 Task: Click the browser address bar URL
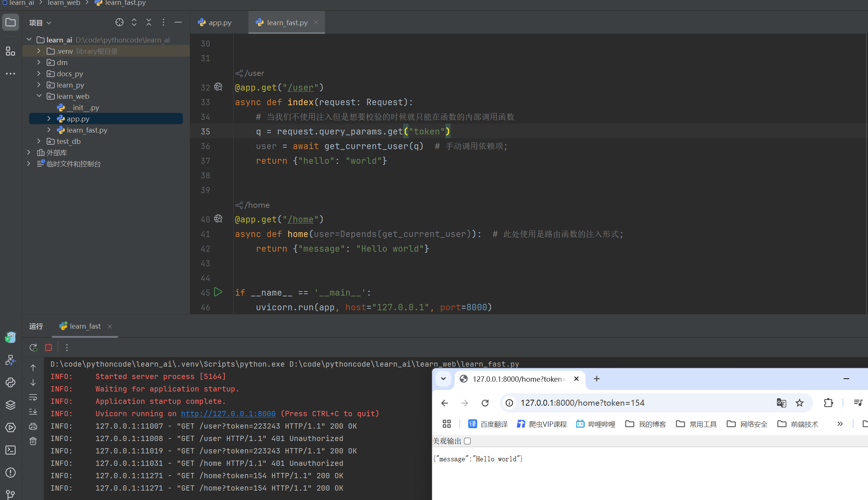click(x=582, y=403)
